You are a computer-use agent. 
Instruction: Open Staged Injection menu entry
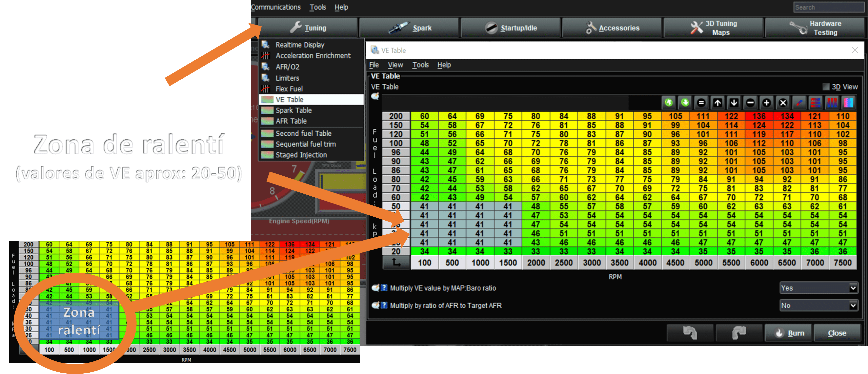pyautogui.click(x=311, y=155)
